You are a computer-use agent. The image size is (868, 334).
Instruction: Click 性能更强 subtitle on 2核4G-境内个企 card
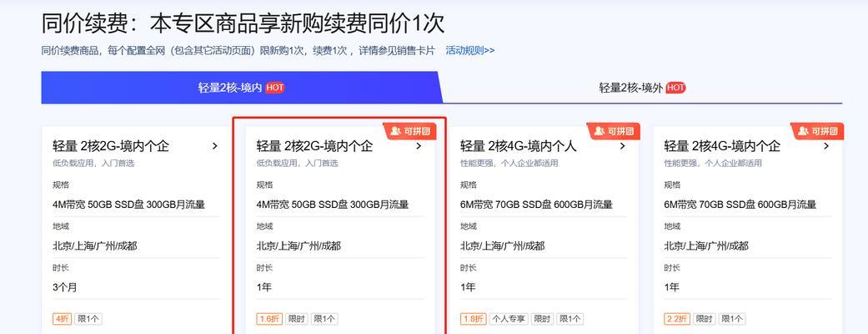click(713, 164)
